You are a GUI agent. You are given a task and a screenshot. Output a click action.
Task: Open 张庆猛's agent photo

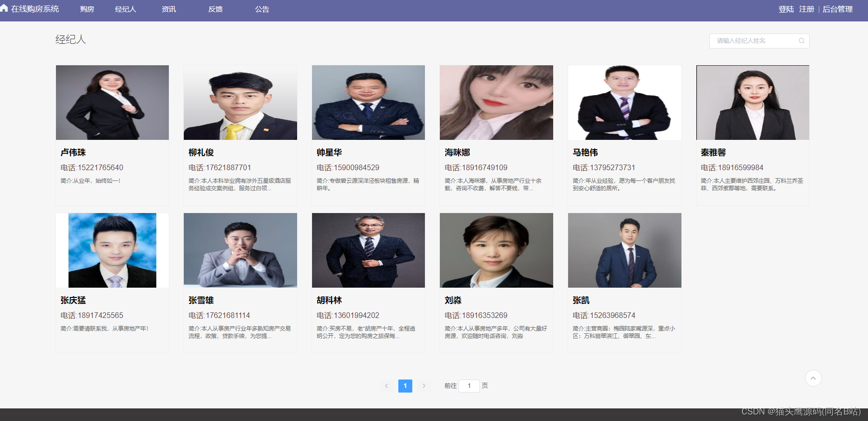pos(112,250)
